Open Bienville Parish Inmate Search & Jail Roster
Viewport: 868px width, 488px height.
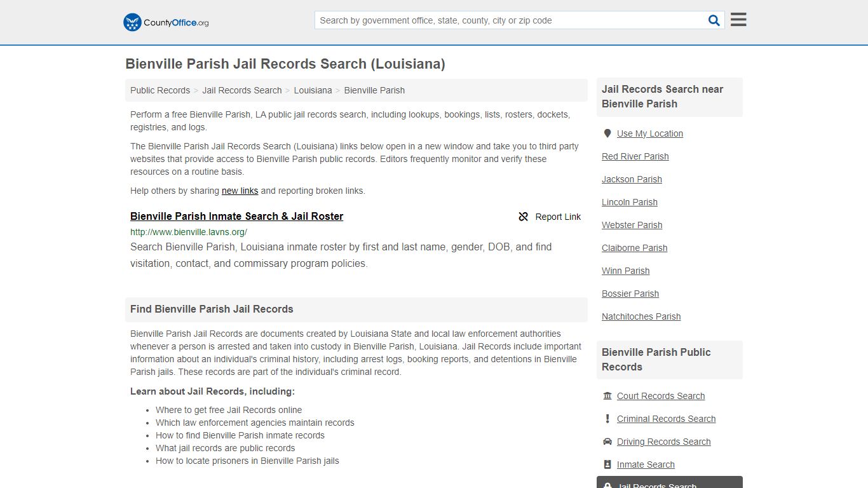tap(236, 216)
